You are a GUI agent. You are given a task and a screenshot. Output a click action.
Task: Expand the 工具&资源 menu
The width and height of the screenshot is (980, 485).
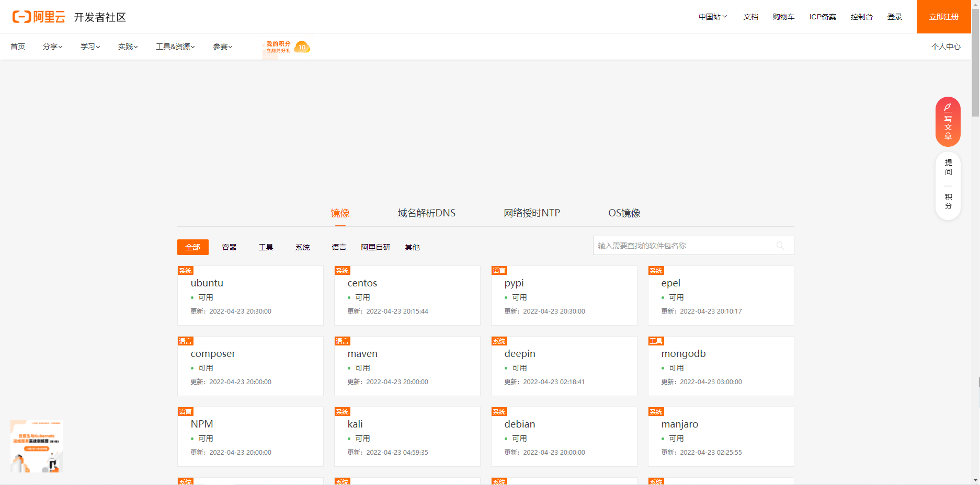pyautogui.click(x=175, y=47)
